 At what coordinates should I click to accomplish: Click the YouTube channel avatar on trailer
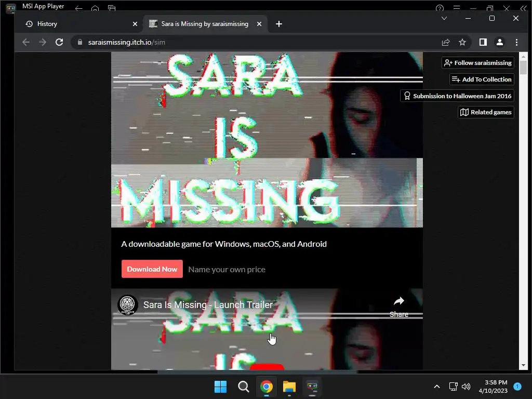tap(128, 304)
